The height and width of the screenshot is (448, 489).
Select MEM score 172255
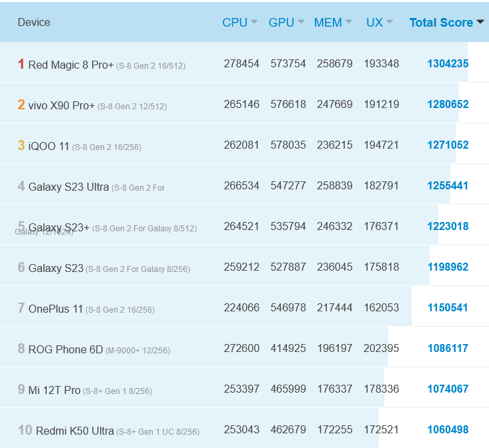click(x=335, y=429)
